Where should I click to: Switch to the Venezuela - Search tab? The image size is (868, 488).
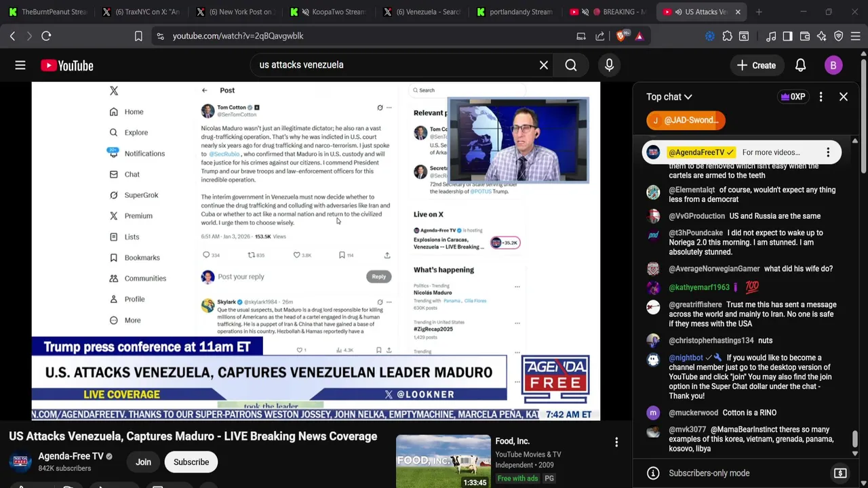421,12
